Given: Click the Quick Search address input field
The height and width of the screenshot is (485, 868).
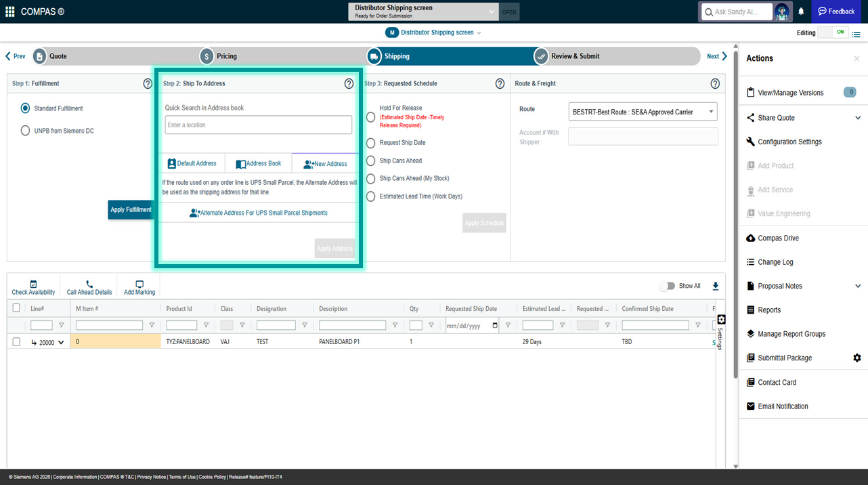Looking at the screenshot, I should tap(258, 125).
